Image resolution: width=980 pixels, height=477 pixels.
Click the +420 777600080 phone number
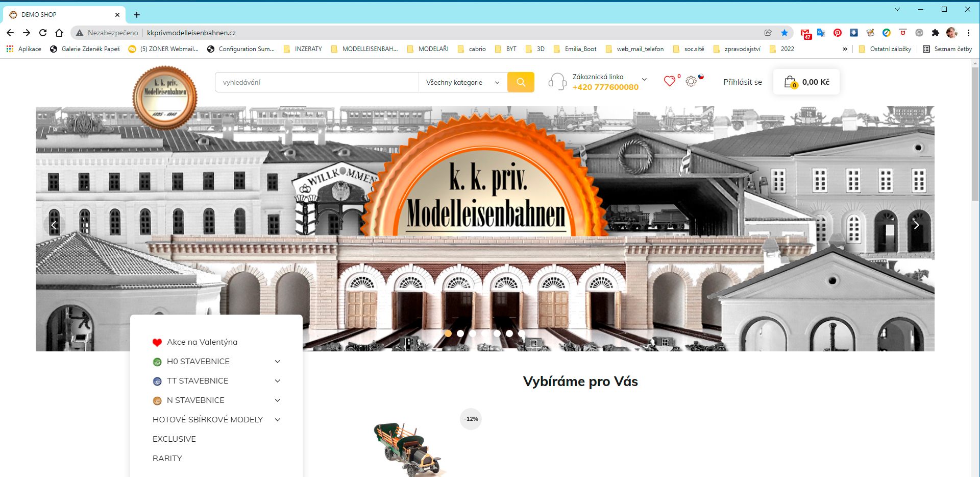(605, 87)
